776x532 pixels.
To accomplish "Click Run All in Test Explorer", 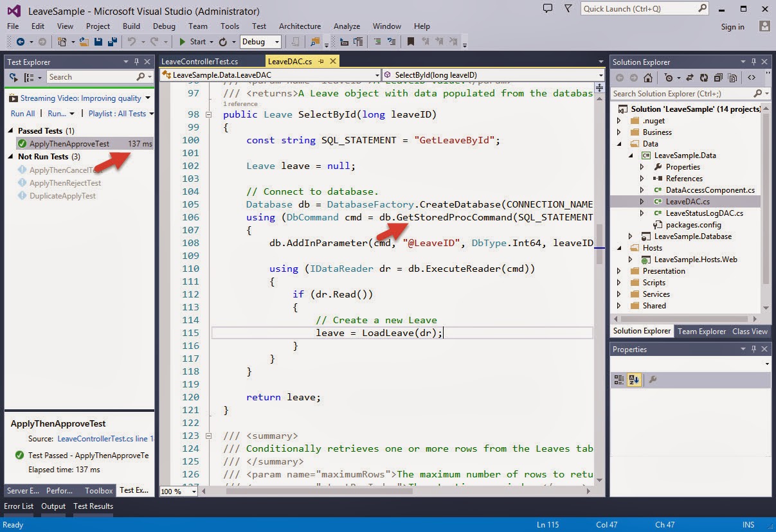I will [x=23, y=114].
